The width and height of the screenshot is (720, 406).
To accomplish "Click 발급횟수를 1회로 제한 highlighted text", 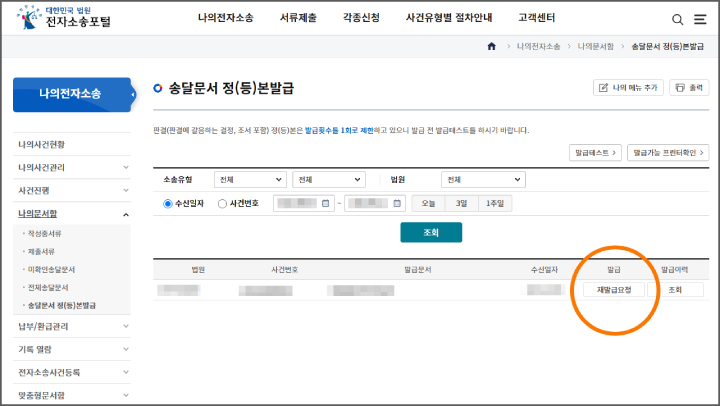I will click(x=339, y=130).
